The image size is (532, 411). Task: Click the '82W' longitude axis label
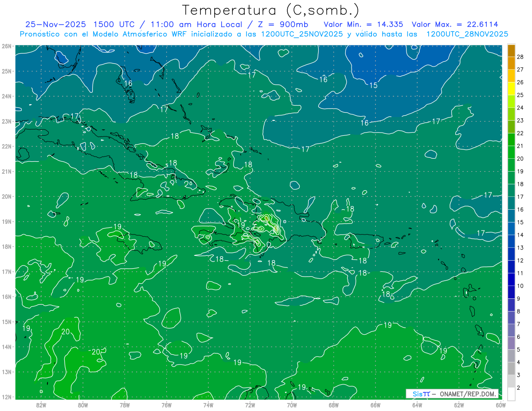click(x=41, y=405)
